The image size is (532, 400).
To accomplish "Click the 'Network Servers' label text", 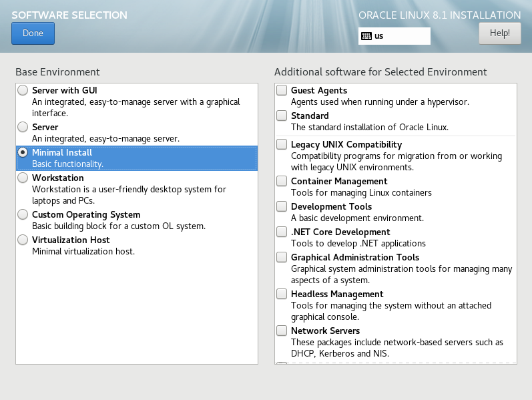I will (325, 331).
